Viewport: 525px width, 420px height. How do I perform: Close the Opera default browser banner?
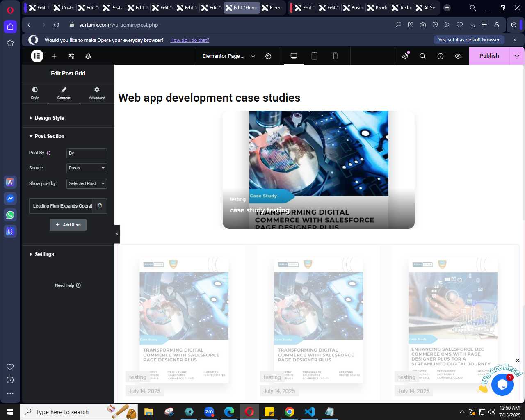(x=515, y=40)
